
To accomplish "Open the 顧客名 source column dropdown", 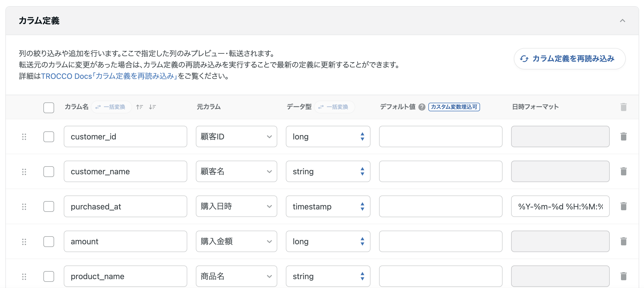I will tap(237, 171).
